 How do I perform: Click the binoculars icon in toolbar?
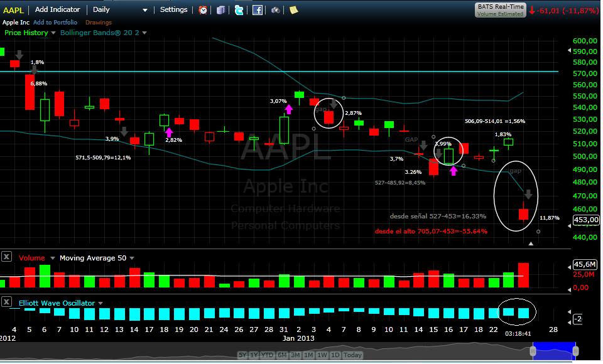coord(276,10)
